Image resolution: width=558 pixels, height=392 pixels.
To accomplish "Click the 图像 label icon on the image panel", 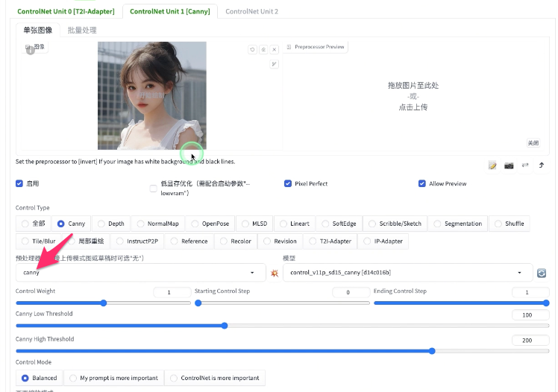I will pos(28,47).
